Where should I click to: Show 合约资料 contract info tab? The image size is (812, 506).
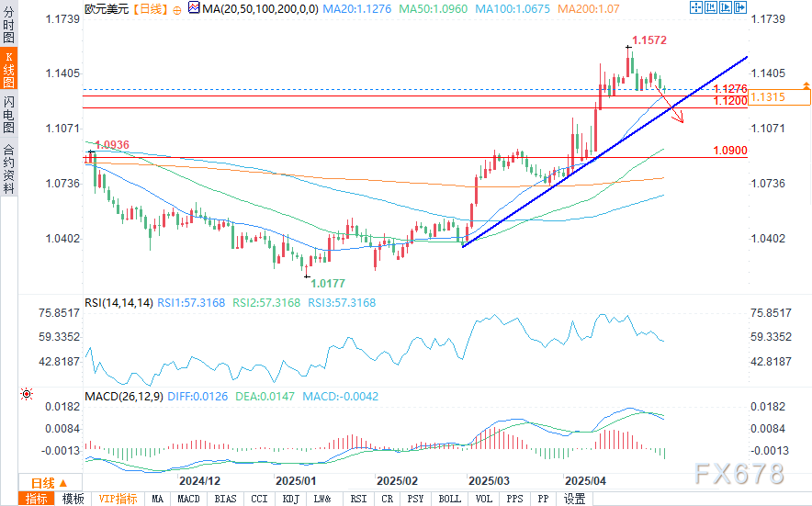point(8,170)
